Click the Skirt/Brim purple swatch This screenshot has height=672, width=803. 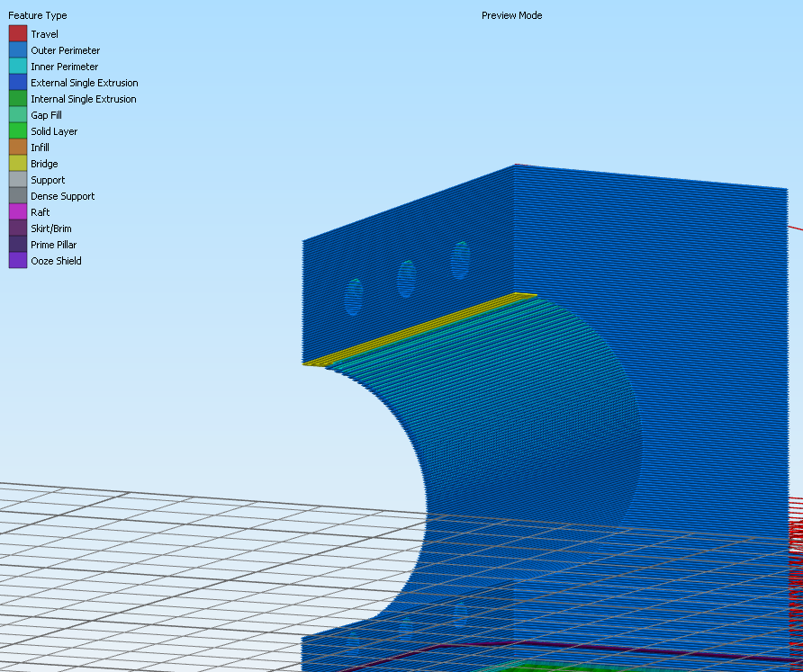pyautogui.click(x=18, y=228)
